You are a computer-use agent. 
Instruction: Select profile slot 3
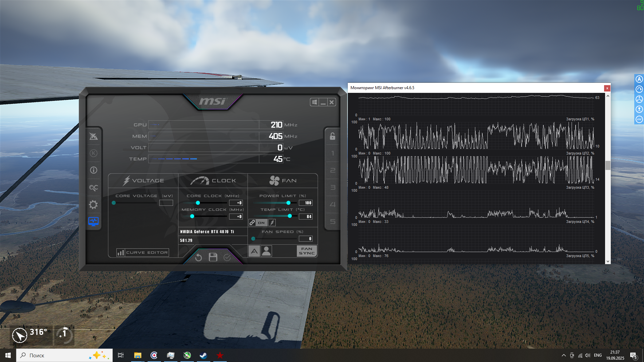pos(333,187)
